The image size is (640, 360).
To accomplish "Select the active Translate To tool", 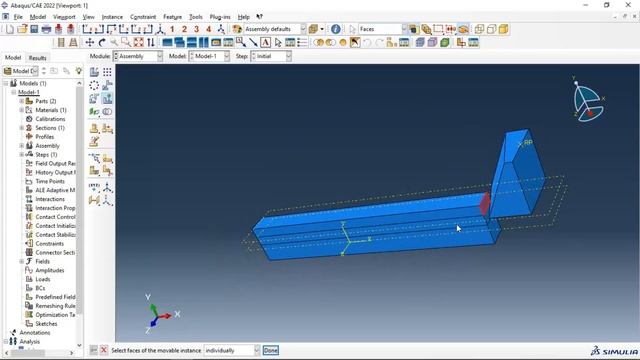I will coord(107,98).
